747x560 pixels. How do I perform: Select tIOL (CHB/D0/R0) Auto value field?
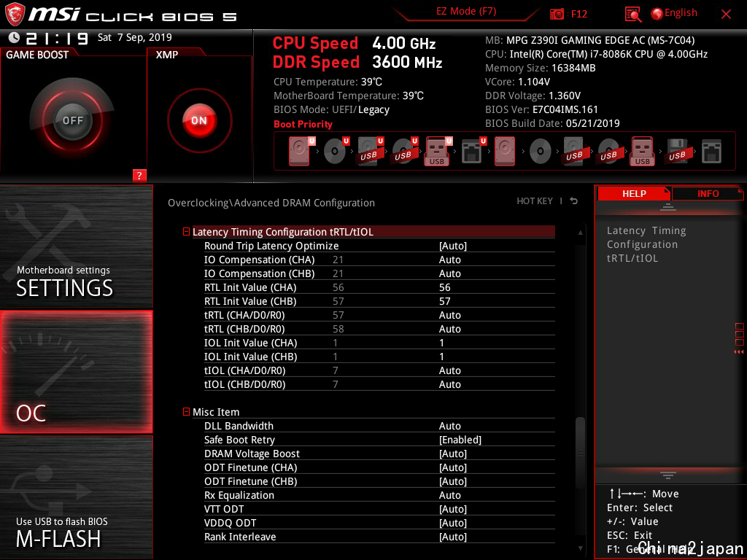point(449,384)
